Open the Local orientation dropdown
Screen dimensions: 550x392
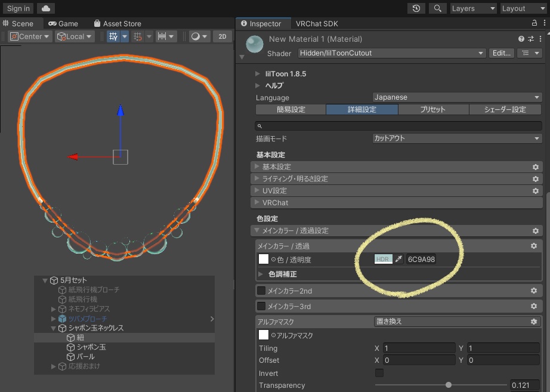tap(75, 36)
